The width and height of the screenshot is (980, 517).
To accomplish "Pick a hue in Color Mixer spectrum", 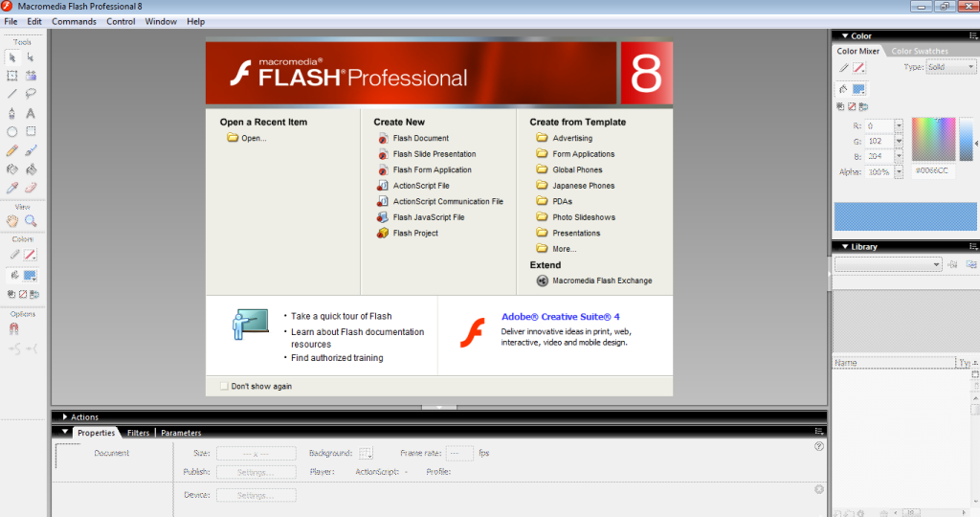I will (x=933, y=139).
